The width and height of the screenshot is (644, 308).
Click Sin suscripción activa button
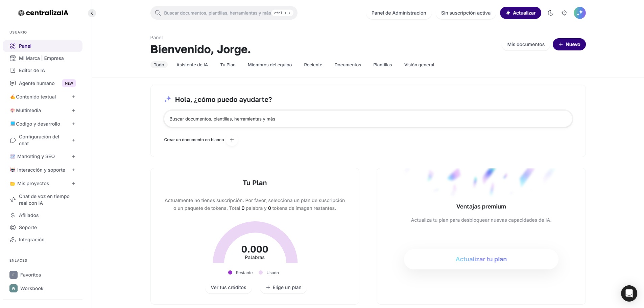[466, 13]
